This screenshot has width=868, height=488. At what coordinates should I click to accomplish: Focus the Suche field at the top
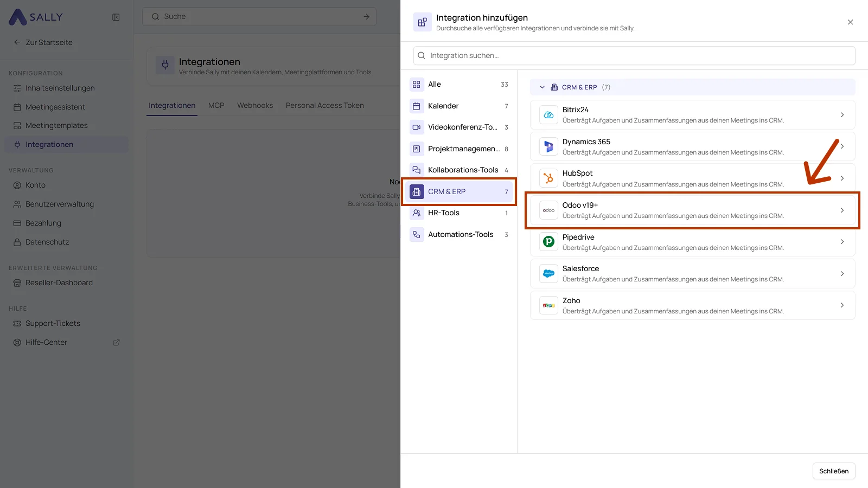(x=259, y=17)
